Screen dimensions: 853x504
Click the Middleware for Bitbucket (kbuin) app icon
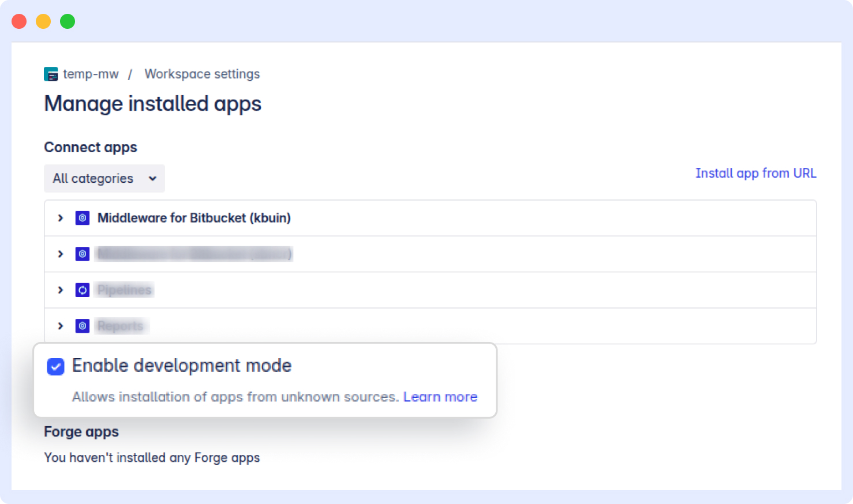(83, 218)
